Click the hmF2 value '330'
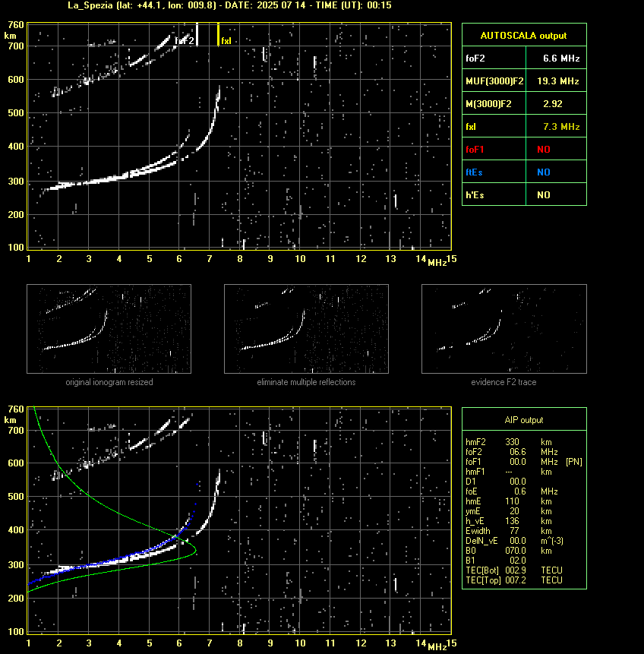The width and height of the screenshot is (644, 654). [512, 442]
